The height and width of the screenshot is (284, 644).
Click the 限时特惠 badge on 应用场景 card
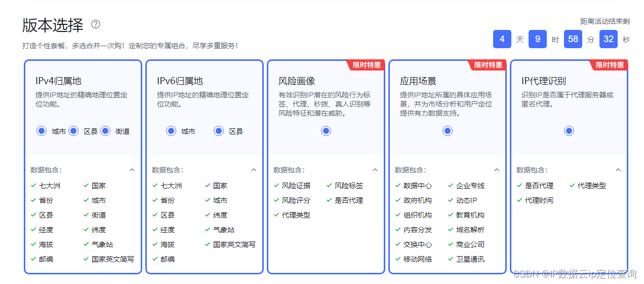pyautogui.click(x=487, y=65)
